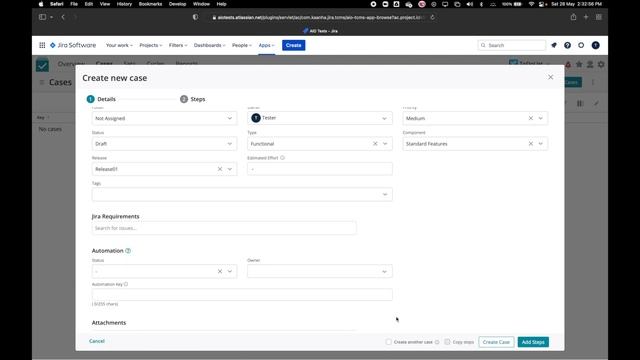
Task: Click the Jira Software logo
Action: tap(73, 45)
